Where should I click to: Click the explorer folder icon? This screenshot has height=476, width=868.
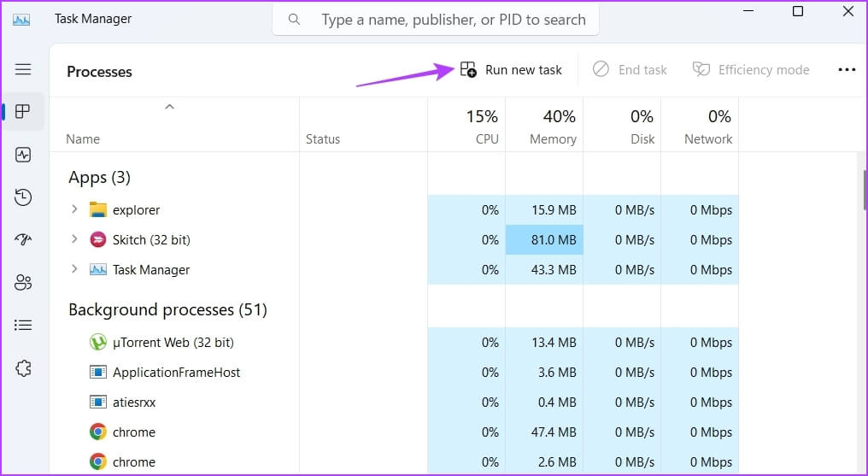(x=98, y=209)
